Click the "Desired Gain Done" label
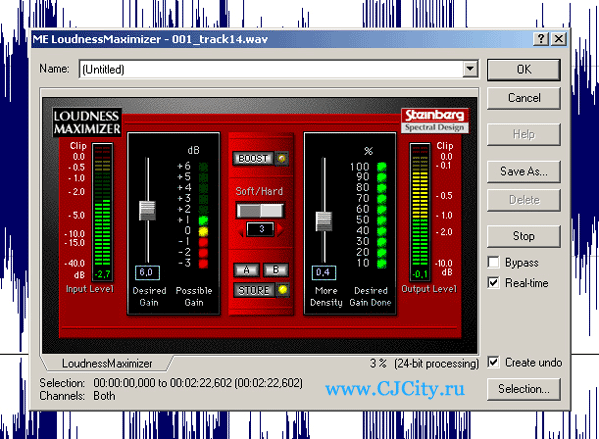Viewport: 599px width, 439px height. click(370, 296)
